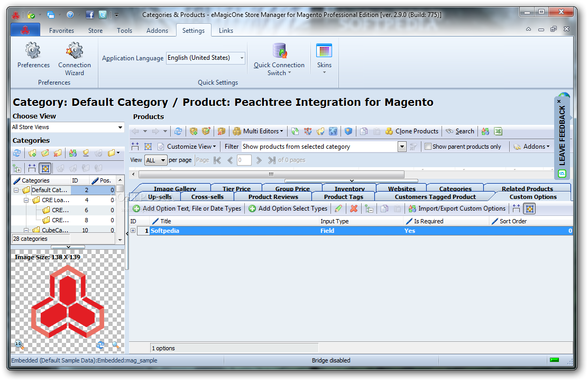Click the edit category folder icon
Screen dimensions: 588x381
pyautogui.click(x=45, y=153)
